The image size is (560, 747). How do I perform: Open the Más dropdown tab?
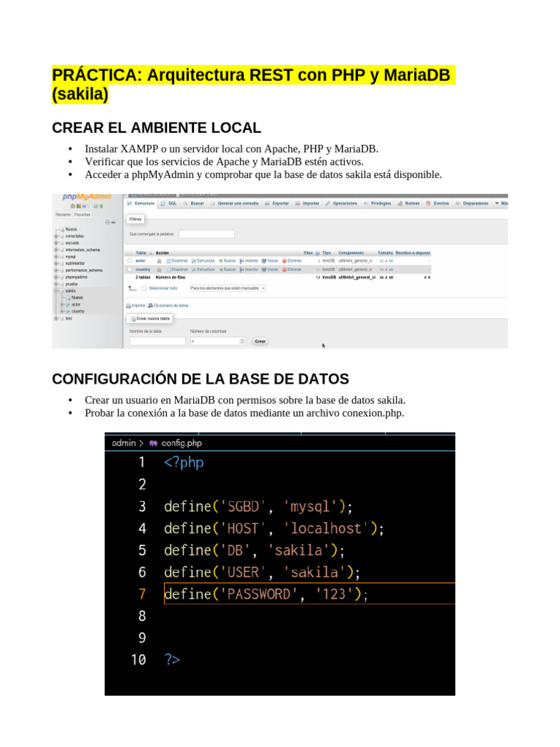pyautogui.click(x=502, y=204)
